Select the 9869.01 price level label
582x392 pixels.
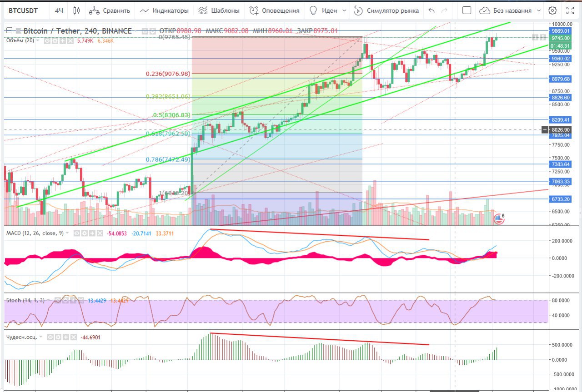click(x=561, y=31)
